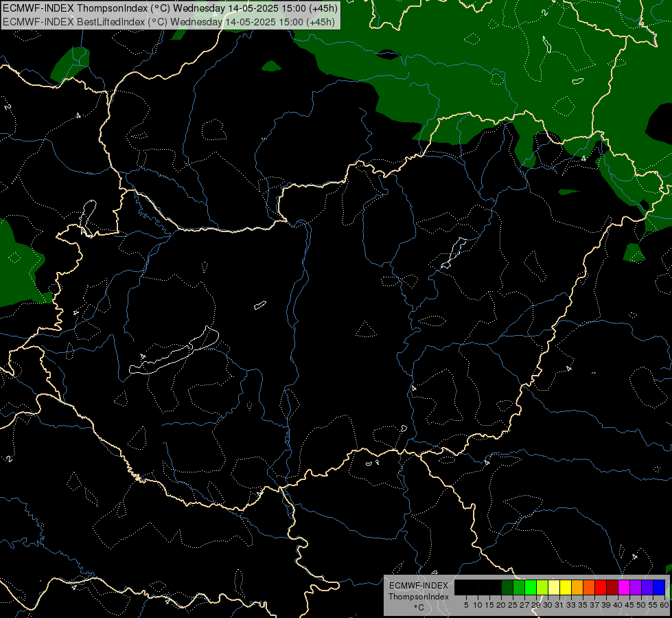Select the dark green 20–25 legend swatch
672x618 pixels.
pyautogui.click(x=507, y=587)
